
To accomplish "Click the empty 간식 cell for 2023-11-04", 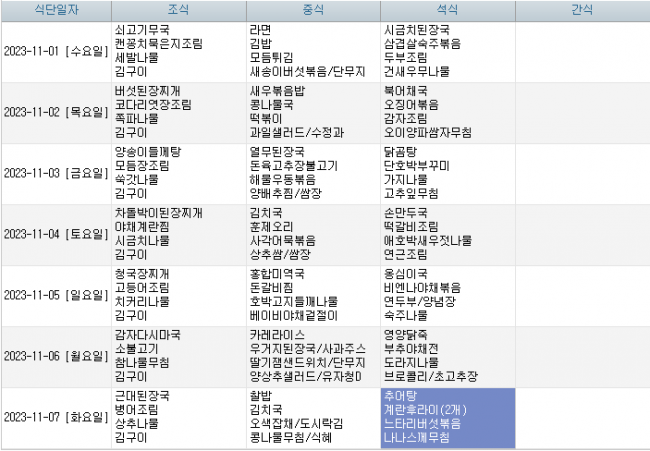I will point(581,234).
